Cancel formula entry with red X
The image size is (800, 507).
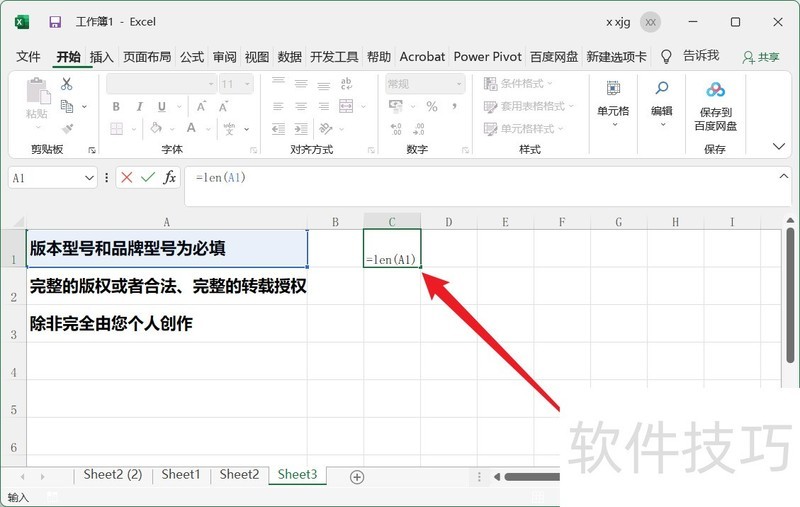click(x=127, y=177)
